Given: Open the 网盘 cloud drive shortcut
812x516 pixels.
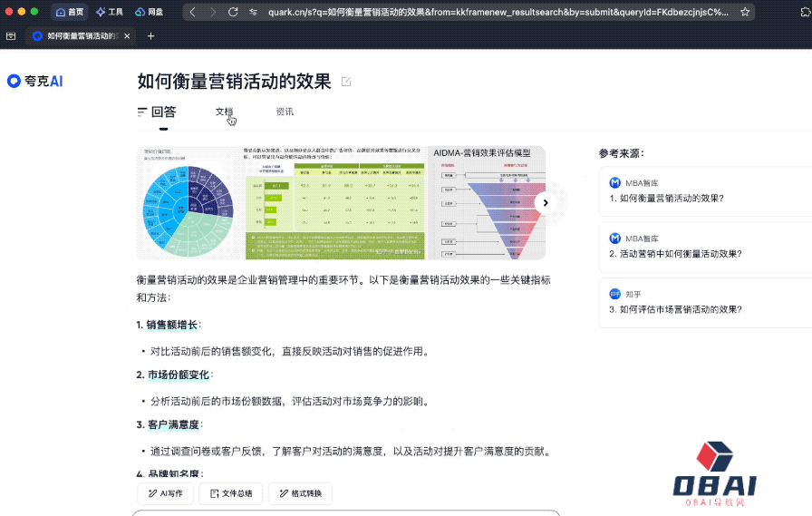Looking at the screenshot, I should pos(150,12).
